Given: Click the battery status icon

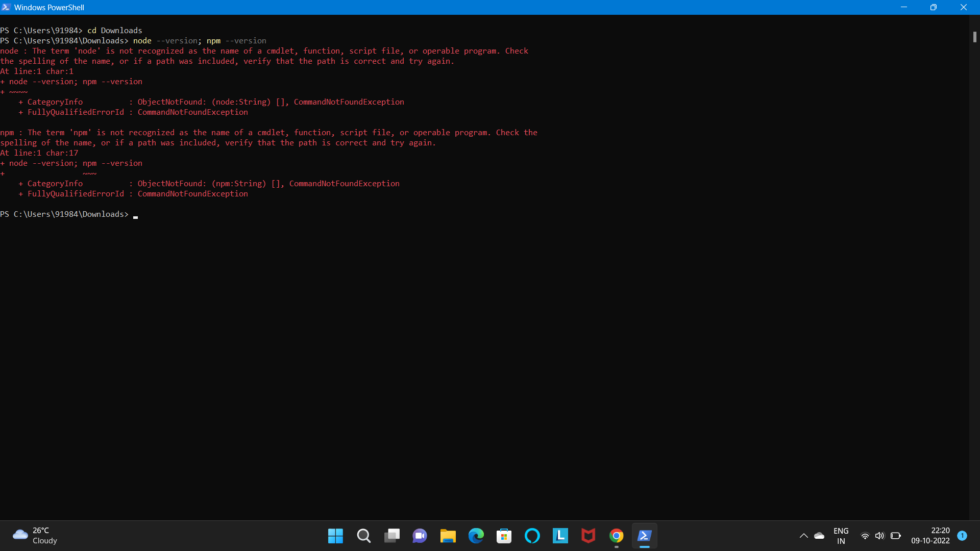Looking at the screenshot, I should (895, 536).
